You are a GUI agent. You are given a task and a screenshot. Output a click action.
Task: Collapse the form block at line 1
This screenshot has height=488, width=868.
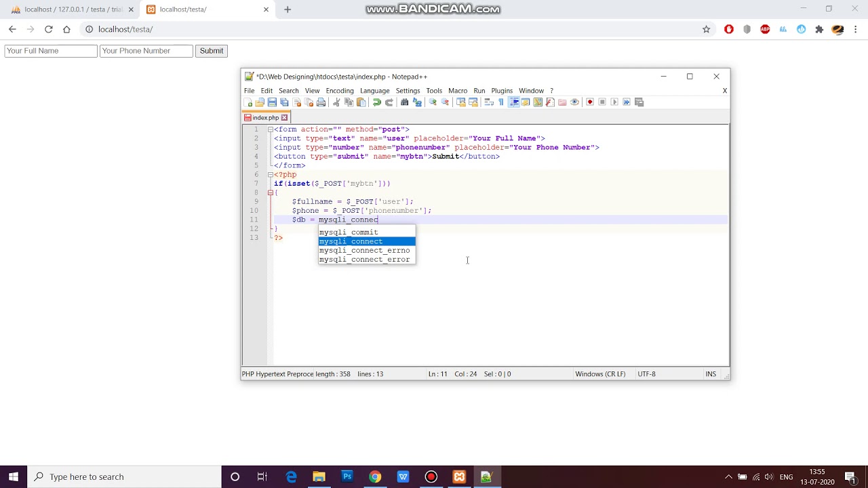(x=270, y=129)
